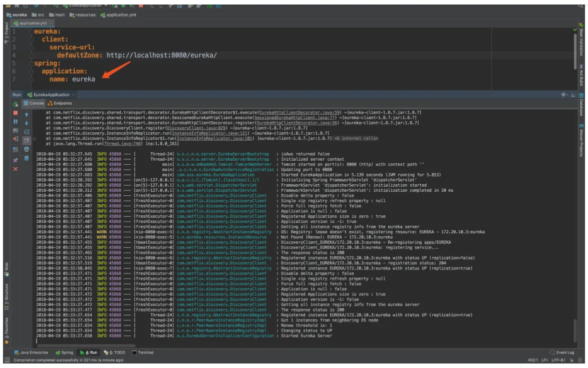Toggle scroll to end of console
Screen dimensions: 588x368
(x=26, y=141)
